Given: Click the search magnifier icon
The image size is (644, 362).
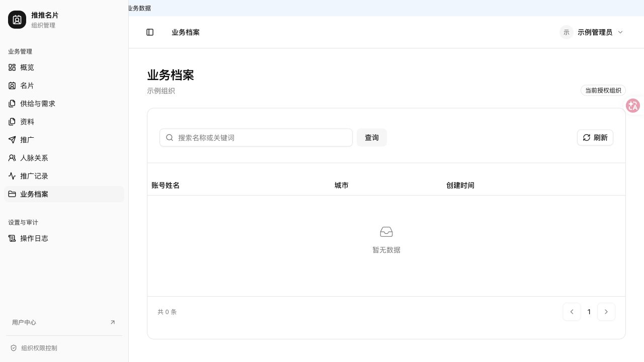Looking at the screenshot, I should click(x=170, y=138).
